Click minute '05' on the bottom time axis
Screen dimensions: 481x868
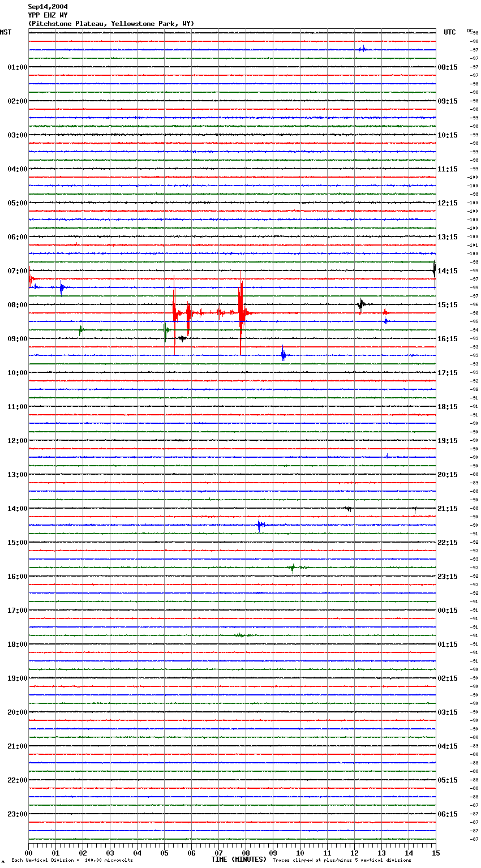(x=164, y=852)
